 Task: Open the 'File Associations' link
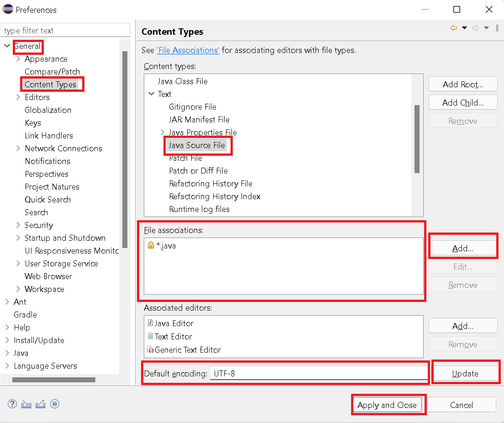point(188,50)
